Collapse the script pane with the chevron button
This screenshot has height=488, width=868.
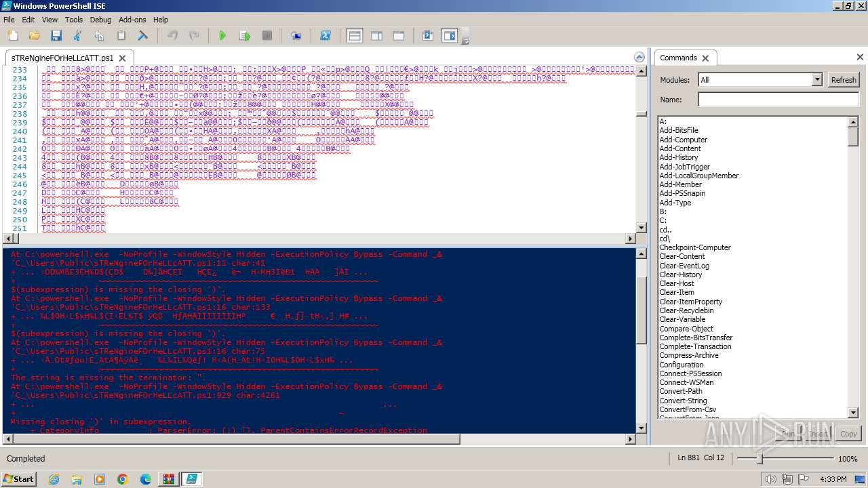point(639,58)
